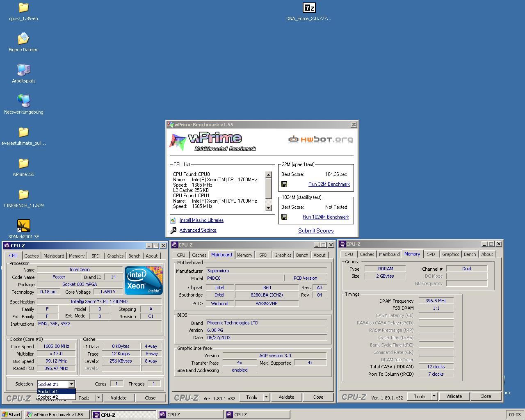Viewport: 525px width, 420px height.
Task: Open the everestultimate_build folder icon
Action: click(x=23, y=132)
